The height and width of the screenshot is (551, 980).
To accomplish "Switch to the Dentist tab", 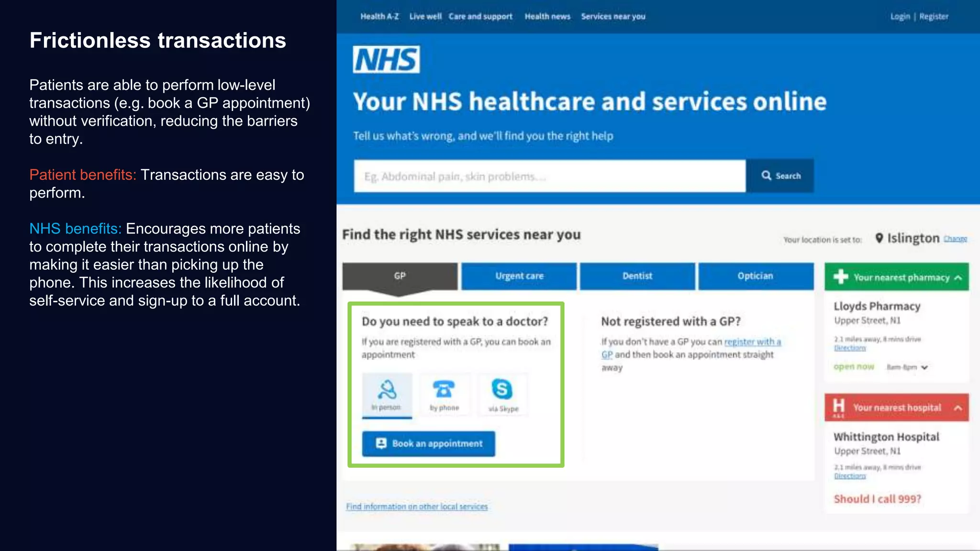I will (637, 276).
